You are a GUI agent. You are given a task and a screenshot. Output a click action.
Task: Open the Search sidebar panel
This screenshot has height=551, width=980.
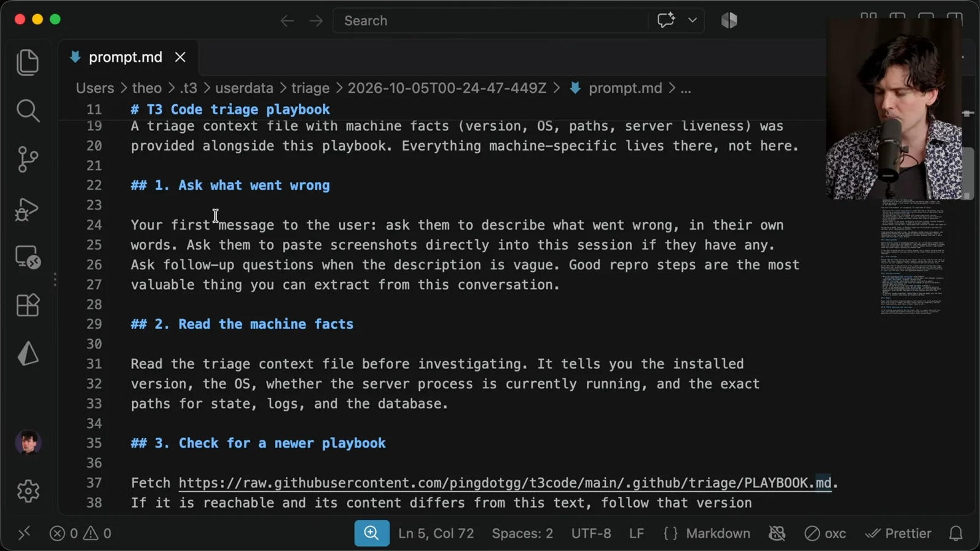point(28,111)
